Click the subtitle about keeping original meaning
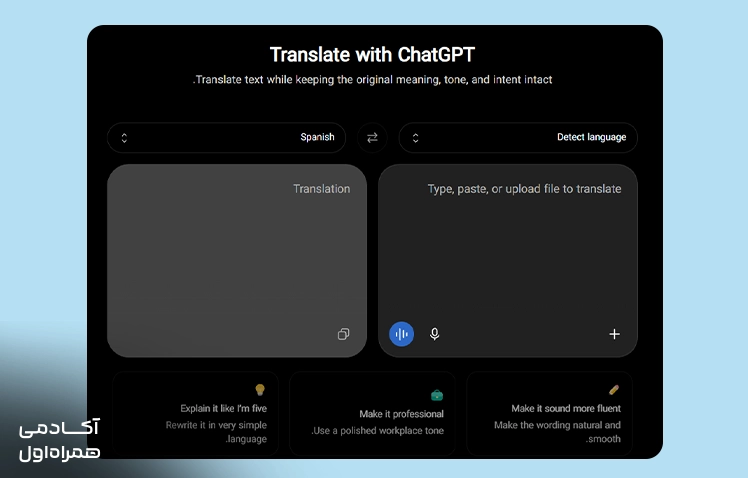Screen dimensions: 748x478 pyautogui.click(x=372, y=80)
